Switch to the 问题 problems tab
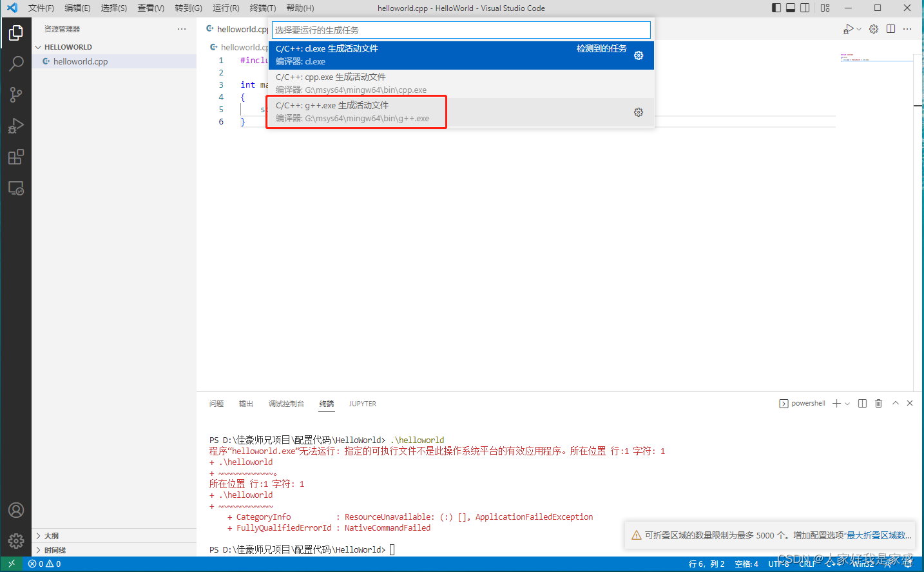 point(217,404)
